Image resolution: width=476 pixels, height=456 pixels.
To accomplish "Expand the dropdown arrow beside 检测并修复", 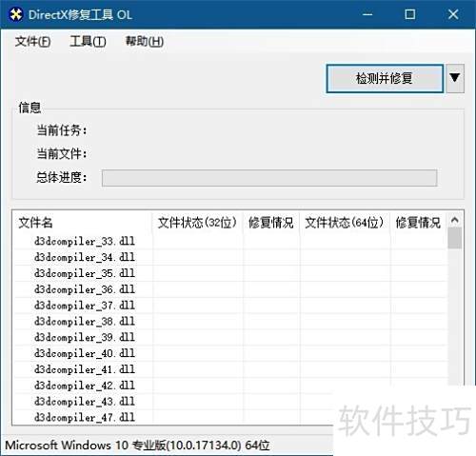I will point(455,78).
